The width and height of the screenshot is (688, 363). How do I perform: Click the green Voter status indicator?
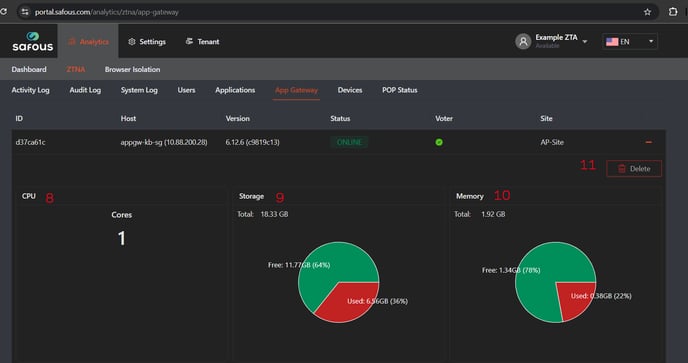point(439,142)
